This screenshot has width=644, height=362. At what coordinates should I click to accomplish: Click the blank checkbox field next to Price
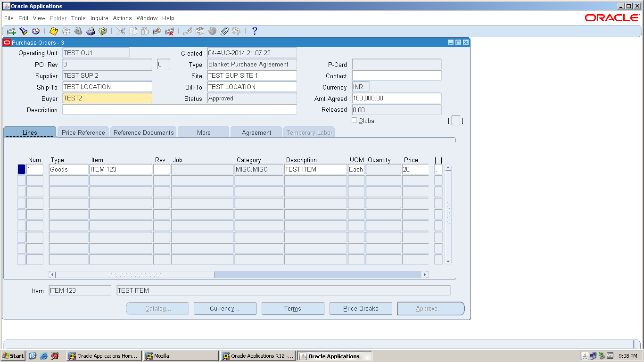438,169
